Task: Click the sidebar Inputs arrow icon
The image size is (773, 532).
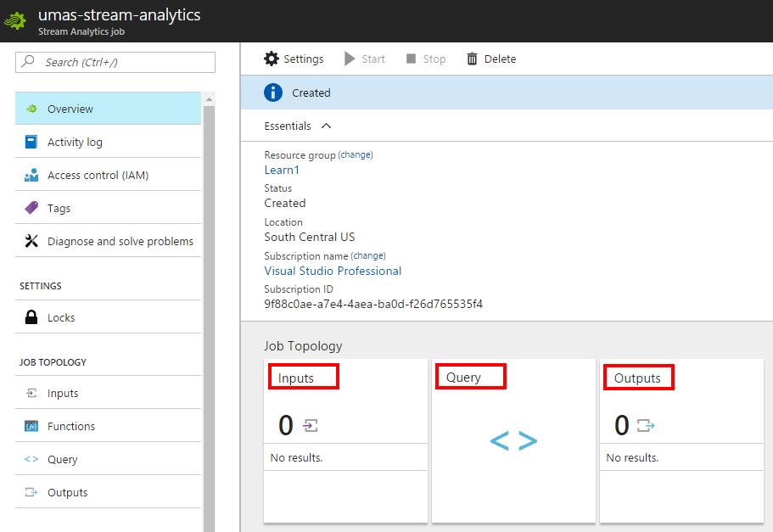Action: point(31,393)
